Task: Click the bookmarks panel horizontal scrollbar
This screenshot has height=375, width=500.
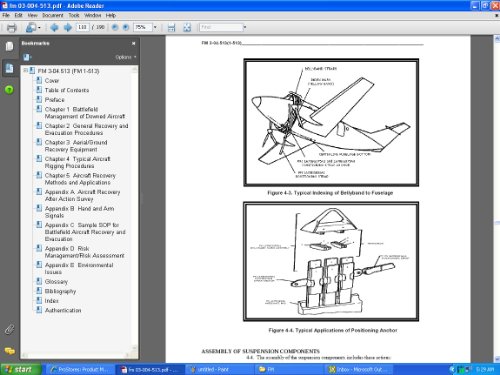Action: click(x=77, y=356)
